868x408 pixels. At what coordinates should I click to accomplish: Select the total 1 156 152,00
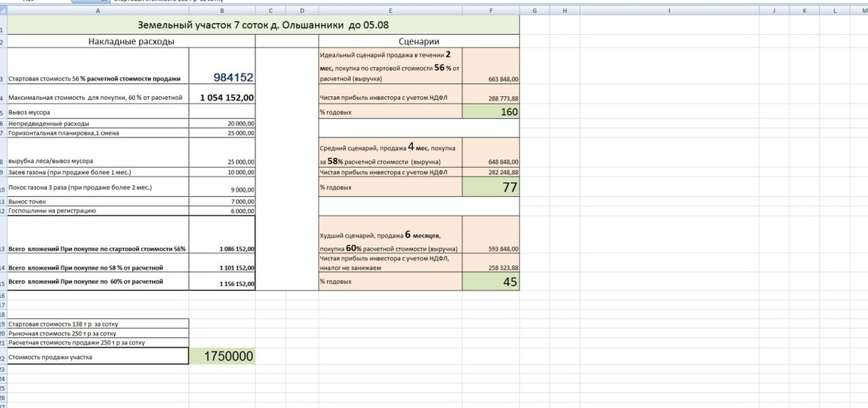(x=222, y=281)
